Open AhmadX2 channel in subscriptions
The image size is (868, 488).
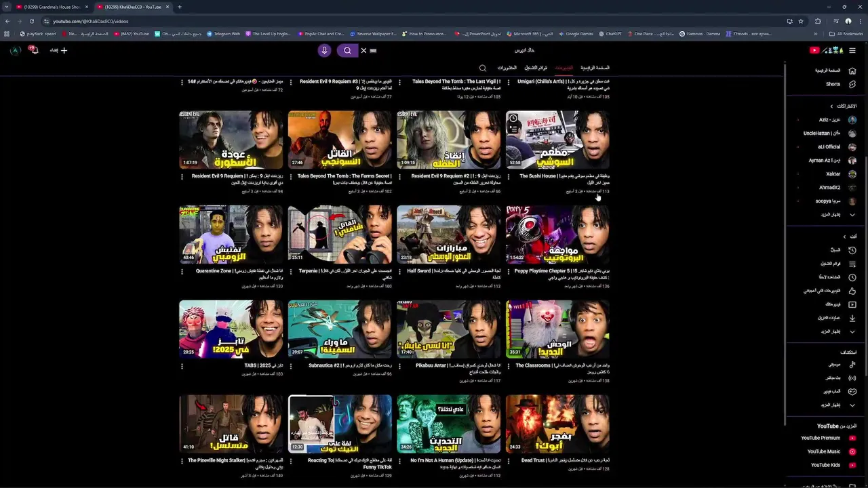[x=837, y=188]
